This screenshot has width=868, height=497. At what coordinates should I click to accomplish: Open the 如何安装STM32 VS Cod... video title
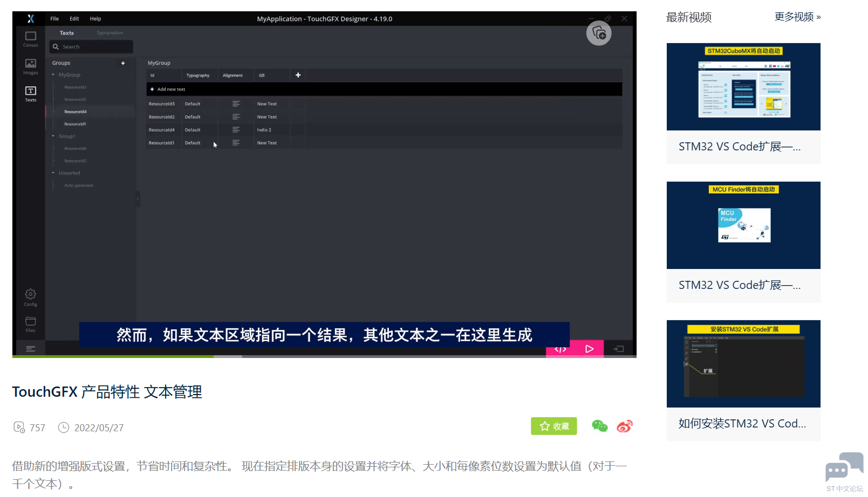click(742, 424)
